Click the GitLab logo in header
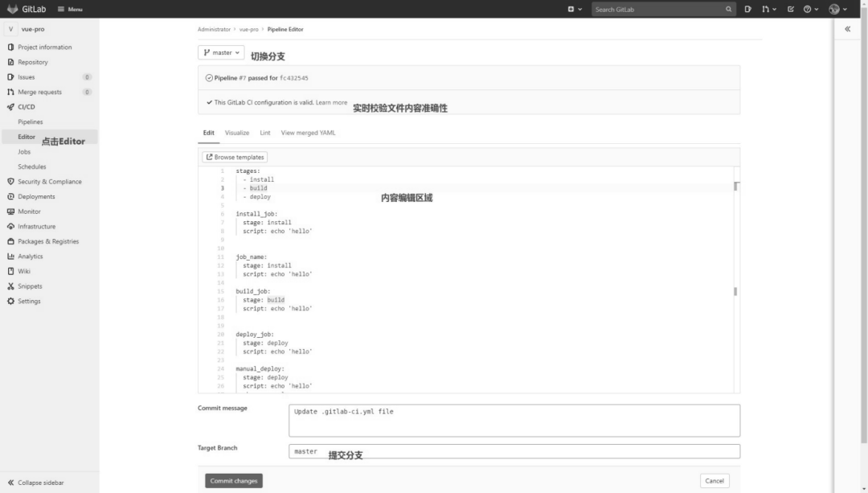The height and width of the screenshot is (493, 868). tap(26, 9)
